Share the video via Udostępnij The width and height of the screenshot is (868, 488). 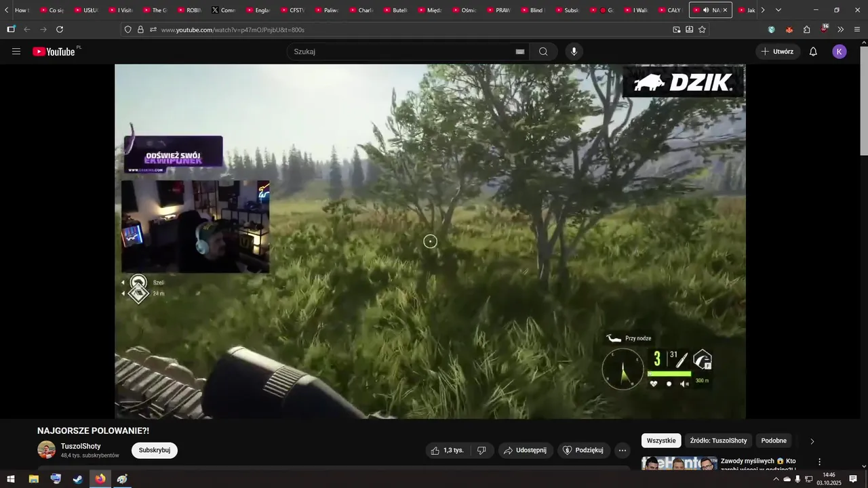(x=526, y=450)
